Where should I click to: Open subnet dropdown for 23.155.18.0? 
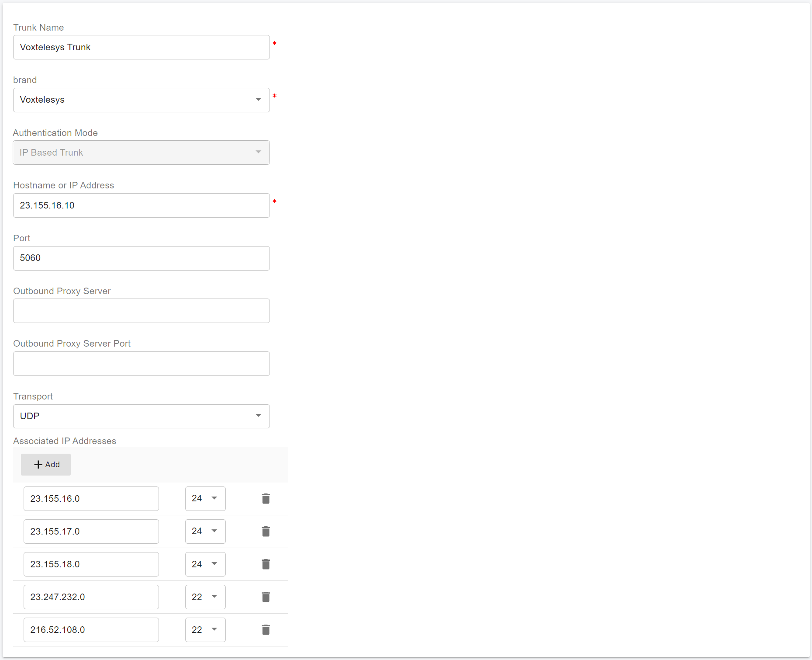point(205,564)
